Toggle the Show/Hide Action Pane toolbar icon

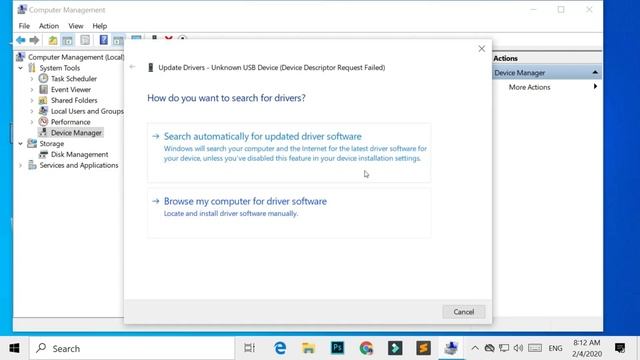118,40
